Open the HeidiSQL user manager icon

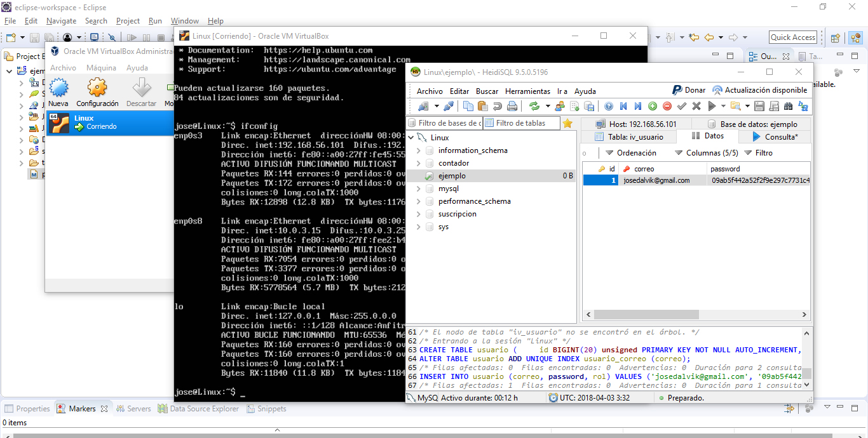[560, 106]
